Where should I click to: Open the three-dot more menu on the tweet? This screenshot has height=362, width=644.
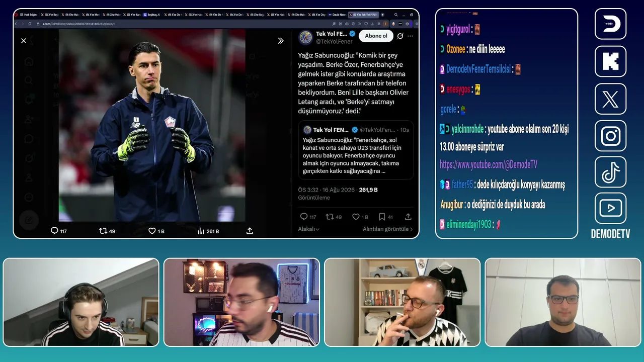(411, 36)
